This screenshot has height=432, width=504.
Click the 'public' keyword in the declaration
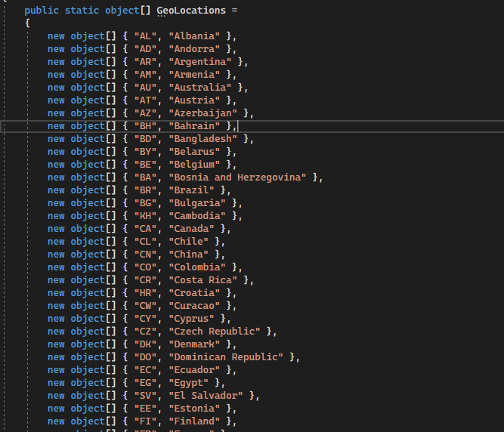pyautogui.click(x=42, y=11)
